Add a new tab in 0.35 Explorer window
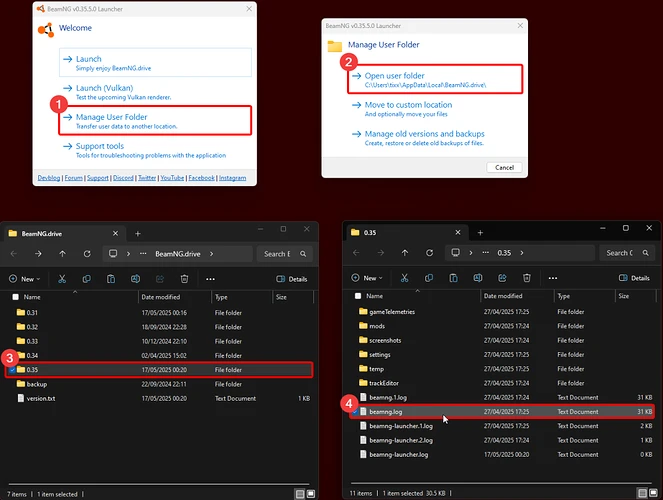The height and width of the screenshot is (500, 663). (480, 232)
